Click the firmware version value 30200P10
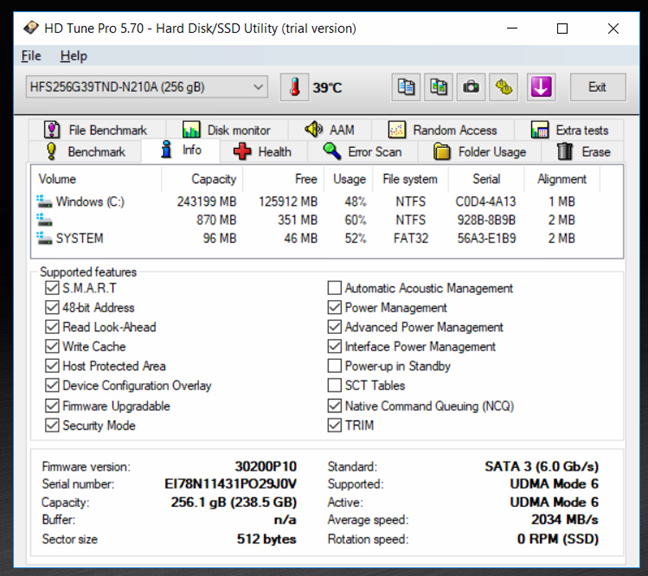Viewport: 648px width, 576px height. (266, 466)
